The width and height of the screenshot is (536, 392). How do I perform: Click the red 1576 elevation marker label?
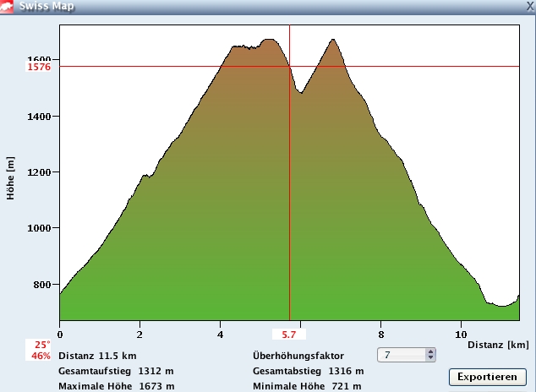pos(39,67)
